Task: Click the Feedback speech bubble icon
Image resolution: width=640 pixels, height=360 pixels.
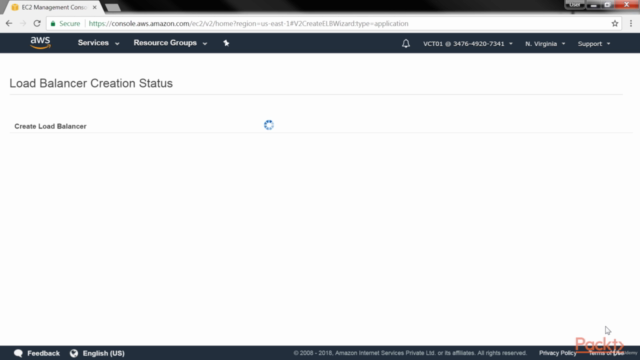Action: pos(18,353)
